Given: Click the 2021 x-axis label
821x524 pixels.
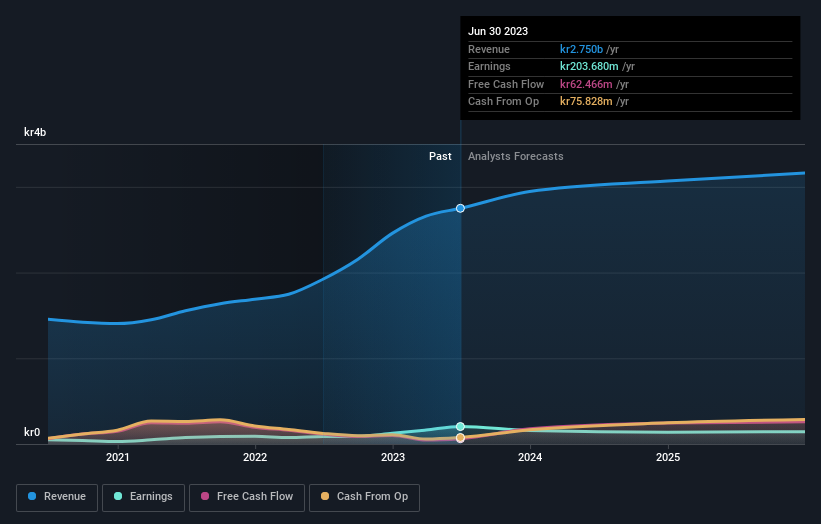Looking at the screenshot, I should click(x=118, y=457).
